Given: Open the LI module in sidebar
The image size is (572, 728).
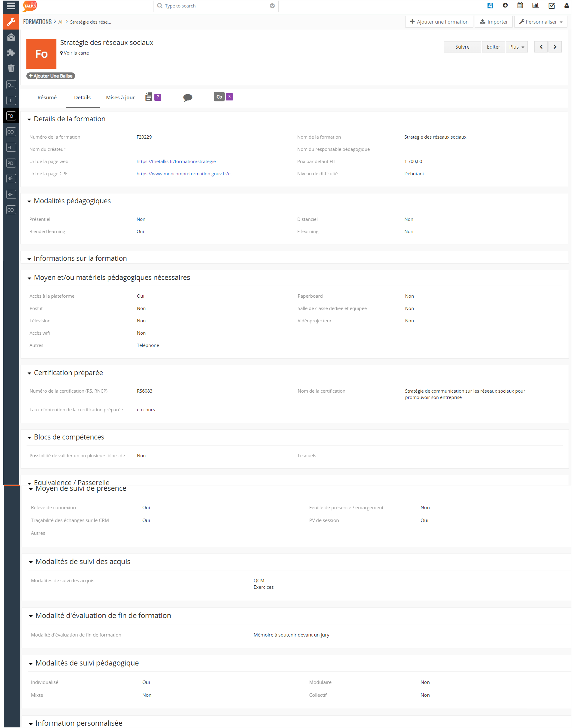Looking at the screenshot, I should 11,100.
